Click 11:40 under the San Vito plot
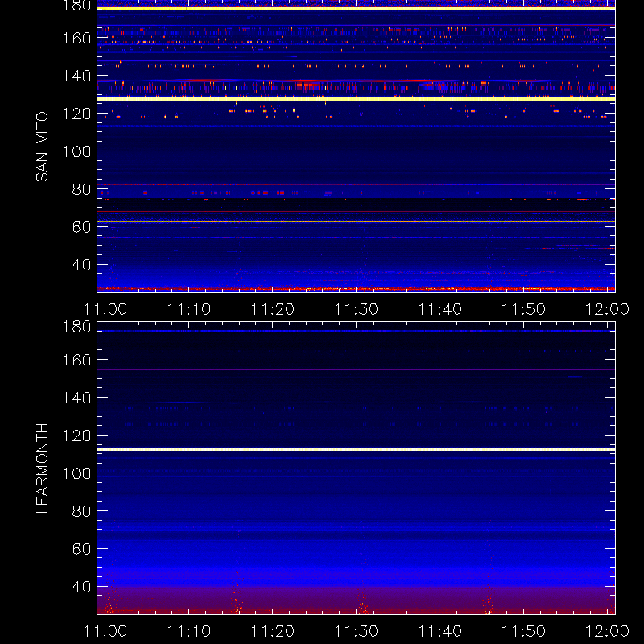The height and width of the screenshot is (644, 644). click(x=440, y=309)
